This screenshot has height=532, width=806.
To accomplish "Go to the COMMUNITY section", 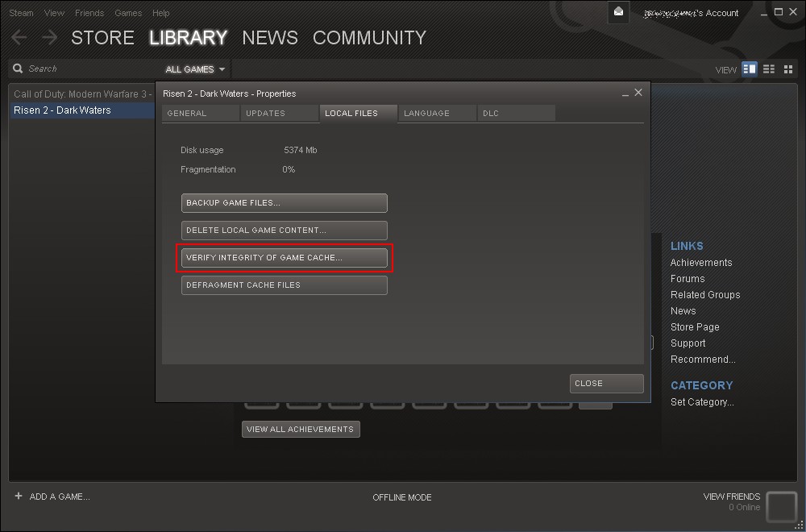I will point(370,38).
